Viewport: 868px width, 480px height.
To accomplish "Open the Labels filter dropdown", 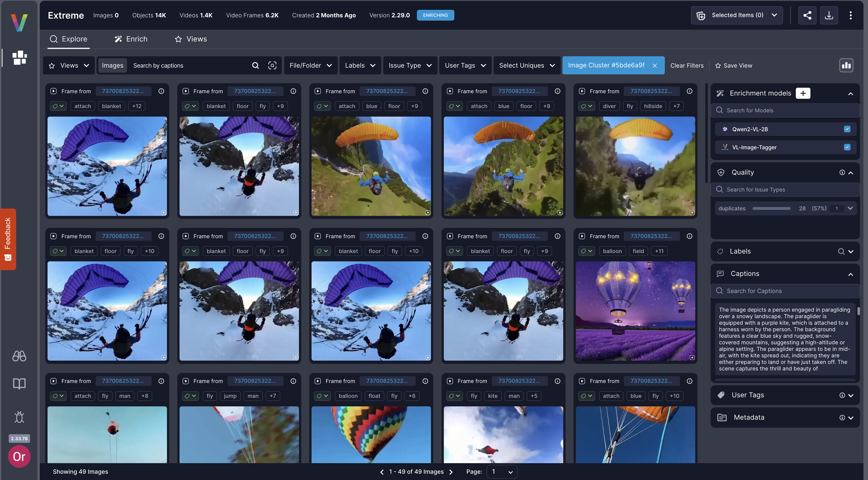I will click(360, 65).
